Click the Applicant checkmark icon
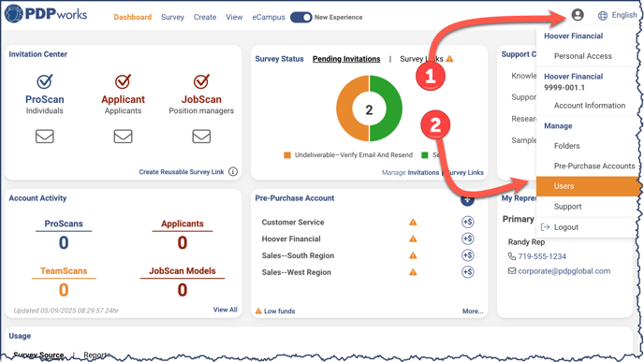Viewport: 644px width, 362px height. (x=123, y=81)
